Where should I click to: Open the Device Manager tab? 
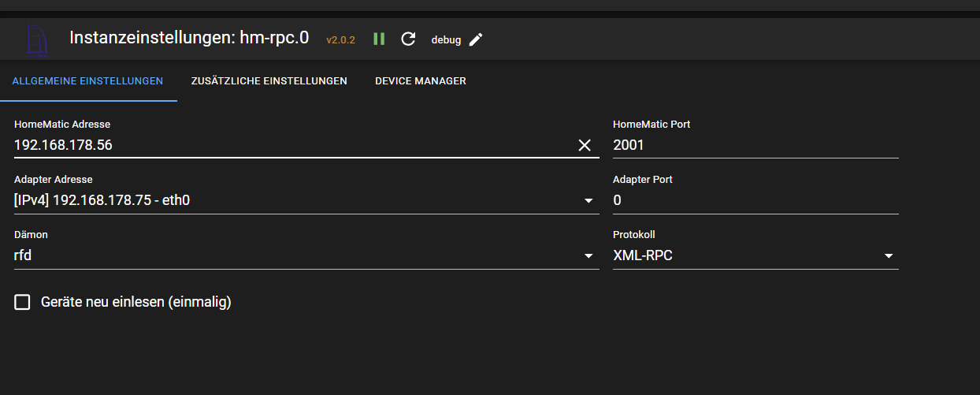click(x=421, y=81)
